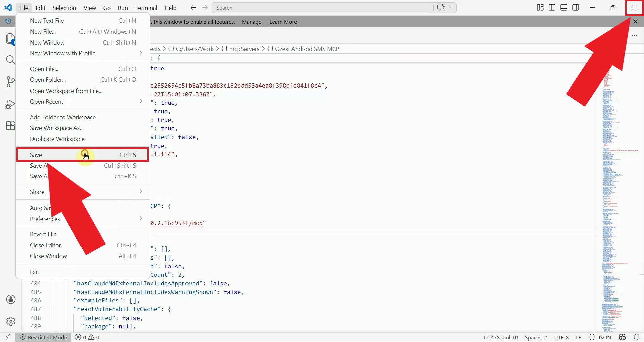
Task: Click the Learn More link
Action: pos(283,22)
